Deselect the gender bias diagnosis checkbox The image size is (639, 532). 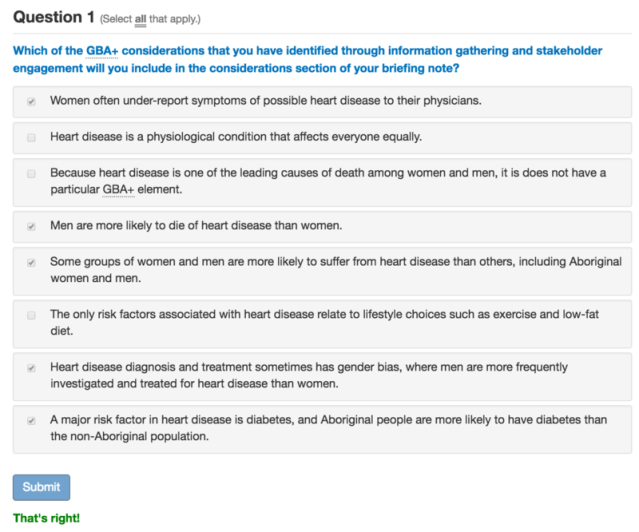31,368
